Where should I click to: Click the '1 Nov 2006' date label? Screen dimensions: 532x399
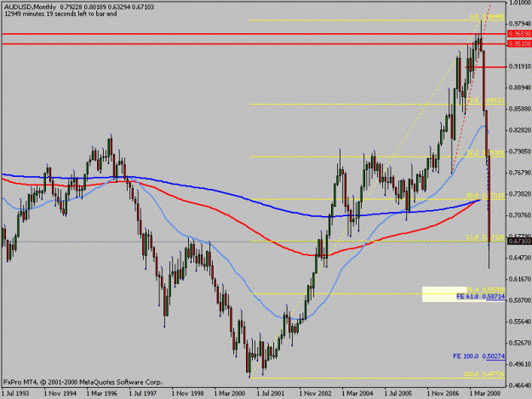(443, 394)
